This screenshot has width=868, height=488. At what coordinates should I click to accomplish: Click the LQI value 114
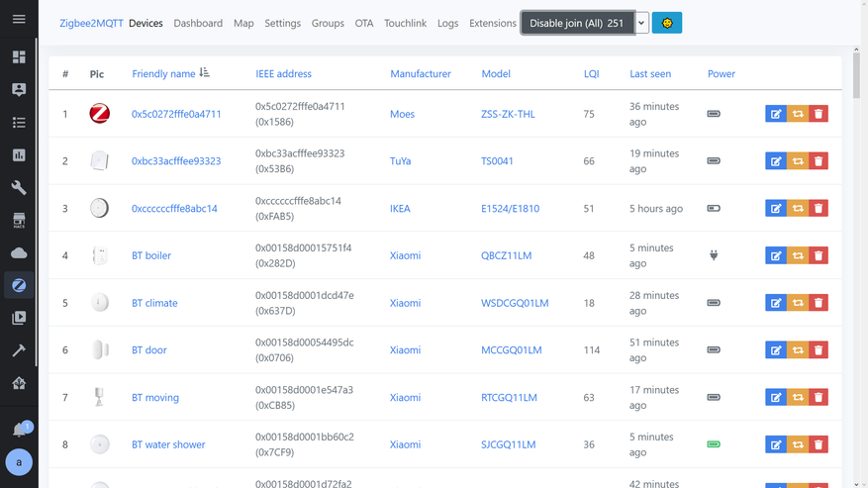click(x=591, y=350)
